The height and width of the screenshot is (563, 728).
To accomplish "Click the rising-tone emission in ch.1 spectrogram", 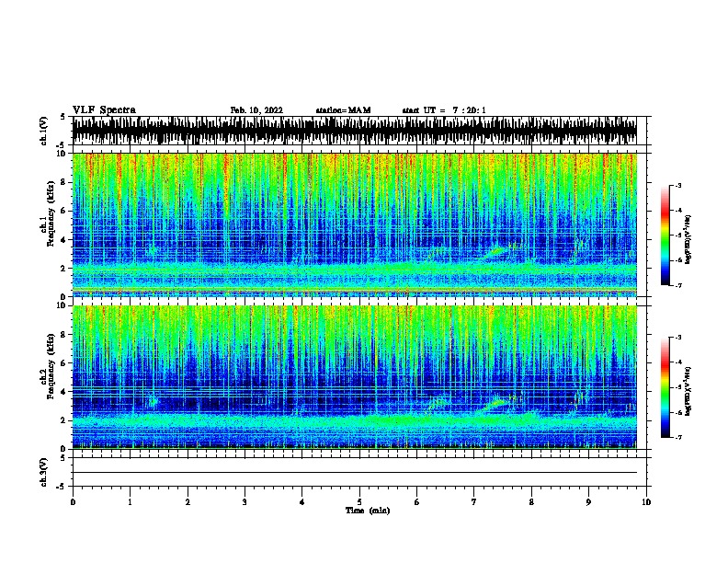I will pyautogui.click(x=495, y=253).
